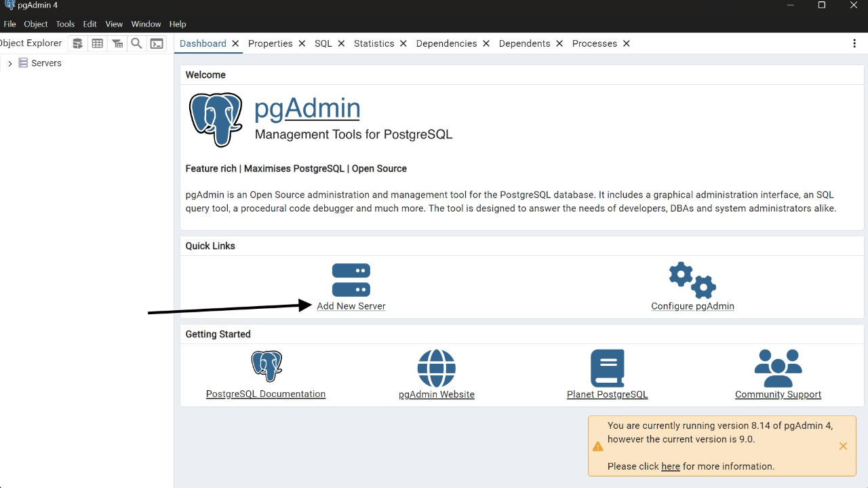Open the Object menu
The height and width of the screenshot is (488, 868).
point(36,24)
